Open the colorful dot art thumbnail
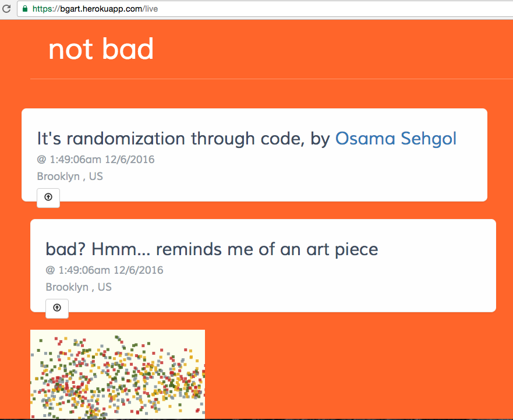The width and height of the screenshot is (513, 420). pyautogui.click(x=117, y=374)
